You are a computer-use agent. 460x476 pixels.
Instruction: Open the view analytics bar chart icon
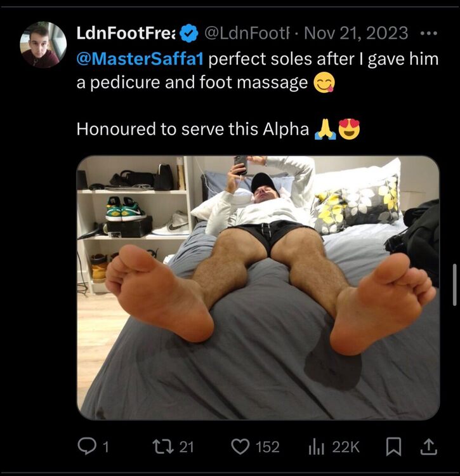[x=316, y=447]
